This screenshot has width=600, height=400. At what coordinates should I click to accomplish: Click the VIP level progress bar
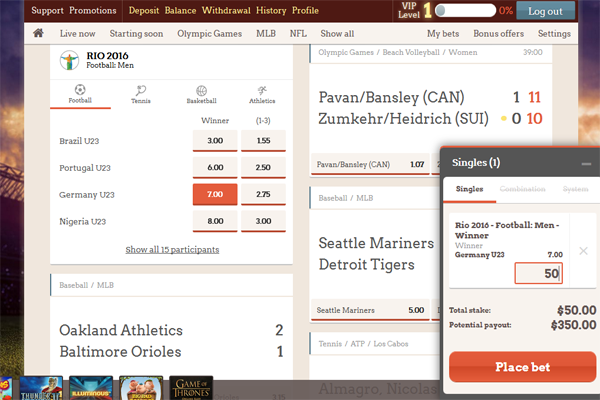point(465,10)
